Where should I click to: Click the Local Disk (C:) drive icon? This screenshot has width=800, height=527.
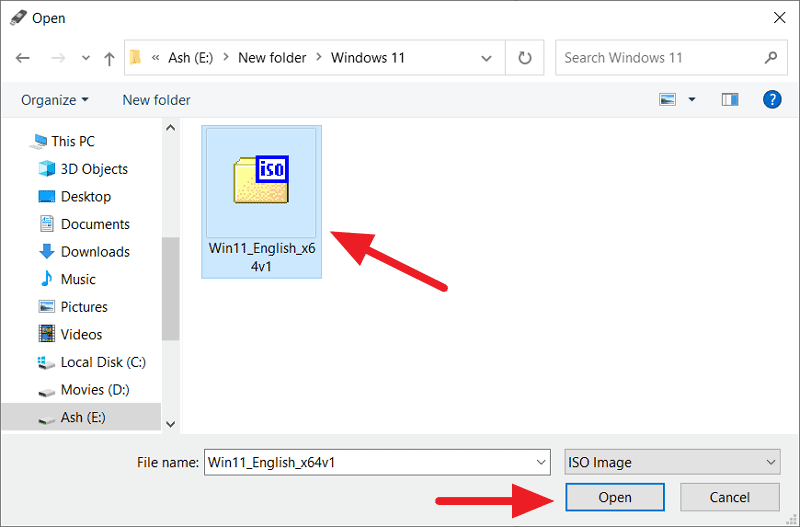click(x=46, y=362)
